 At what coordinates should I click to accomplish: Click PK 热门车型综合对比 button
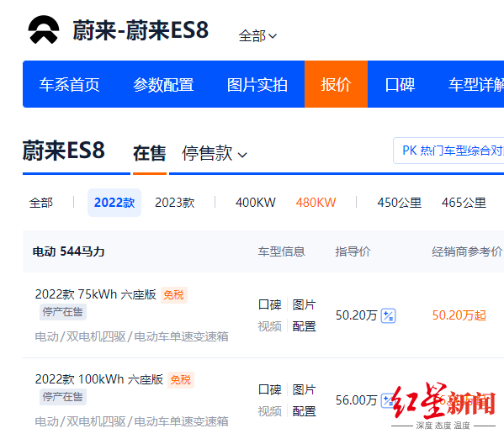click(x=448, y=151)
